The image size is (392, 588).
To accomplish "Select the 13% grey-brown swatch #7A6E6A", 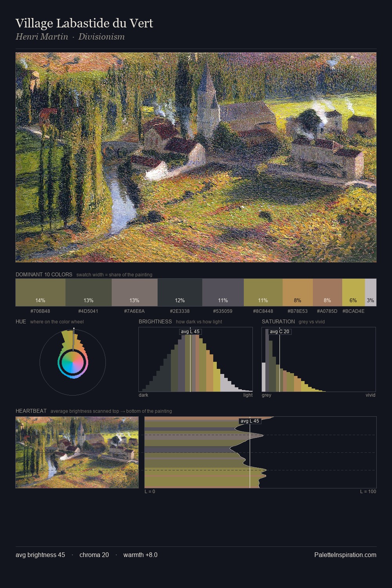I will 134,292.
